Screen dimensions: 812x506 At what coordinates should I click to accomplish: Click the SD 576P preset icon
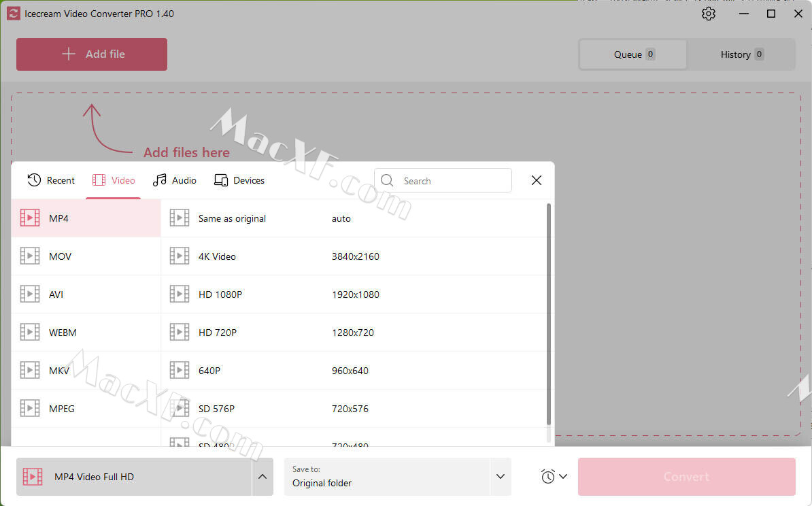180,408
